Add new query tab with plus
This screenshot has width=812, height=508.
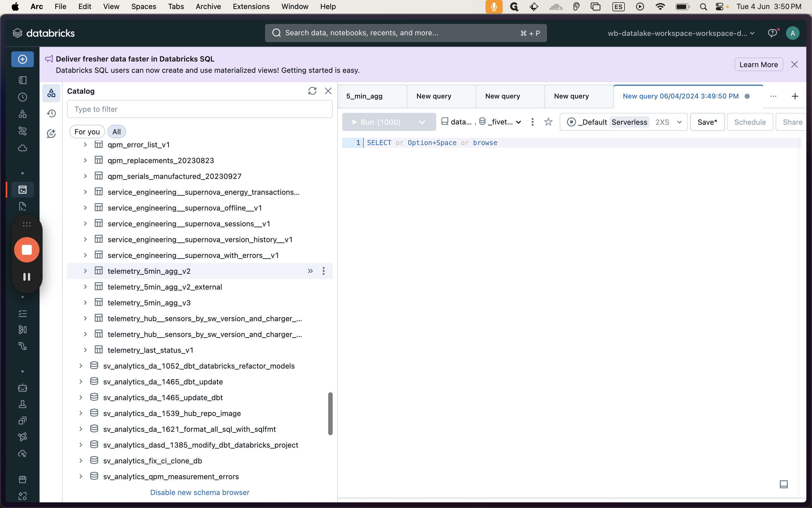(x=795, y=96)
